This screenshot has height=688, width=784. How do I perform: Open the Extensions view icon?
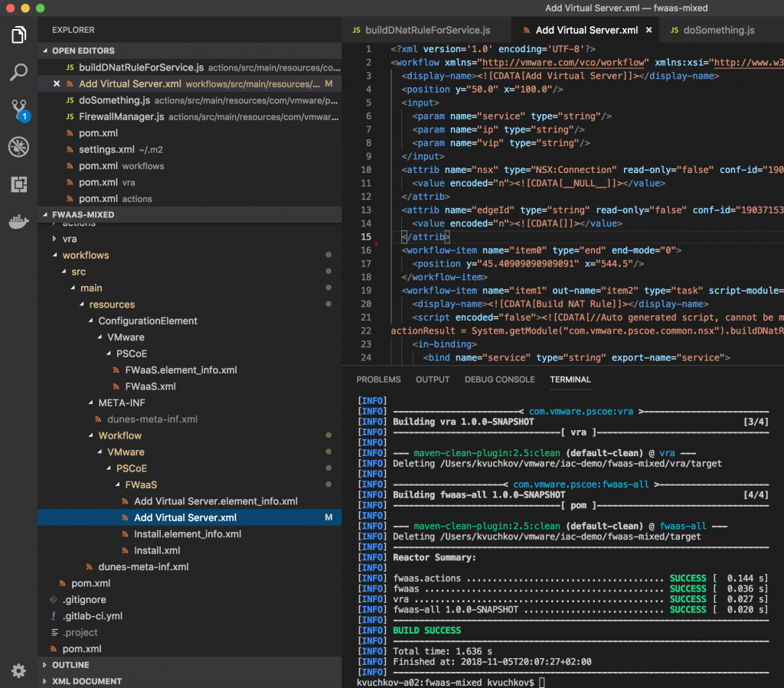coord(18,184)
